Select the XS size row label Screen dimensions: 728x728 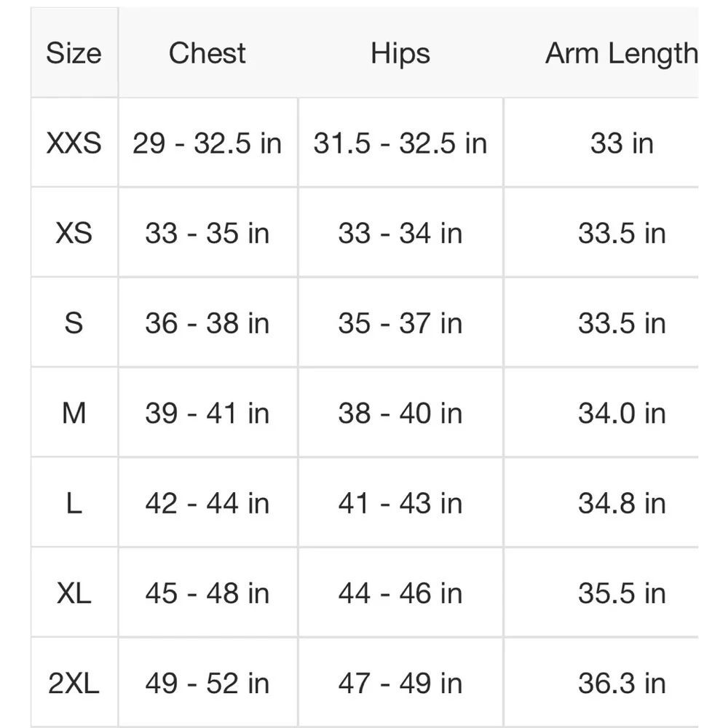point(74,233)
